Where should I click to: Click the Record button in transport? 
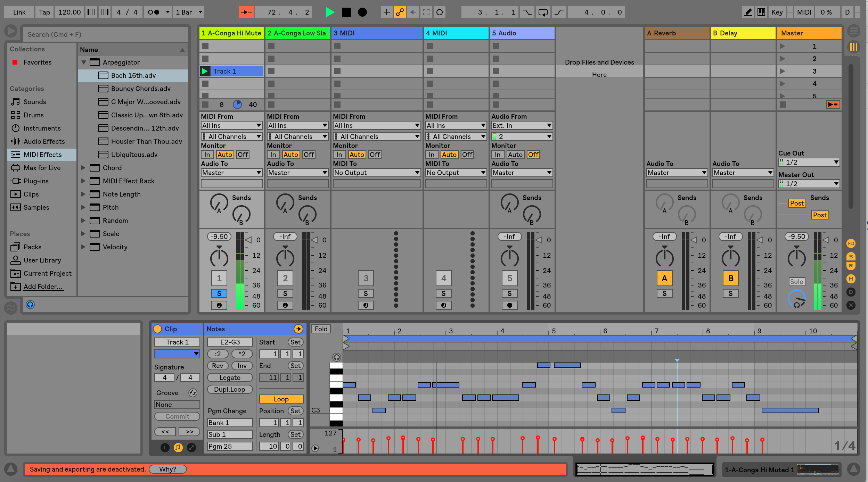[x=362, y=12]
